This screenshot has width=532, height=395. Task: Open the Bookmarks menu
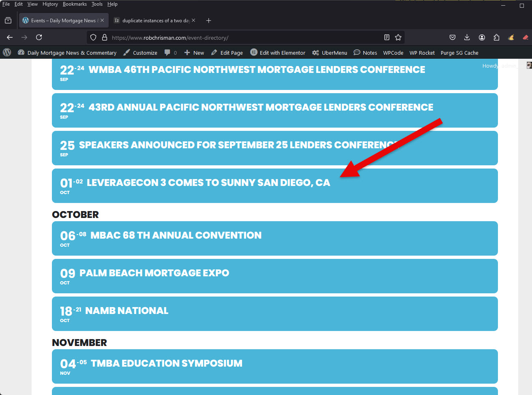75,4
